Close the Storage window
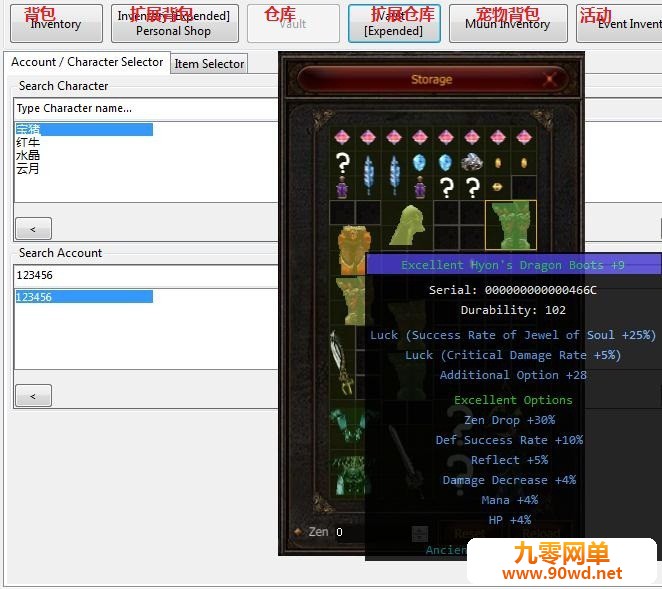 (550, 79)
